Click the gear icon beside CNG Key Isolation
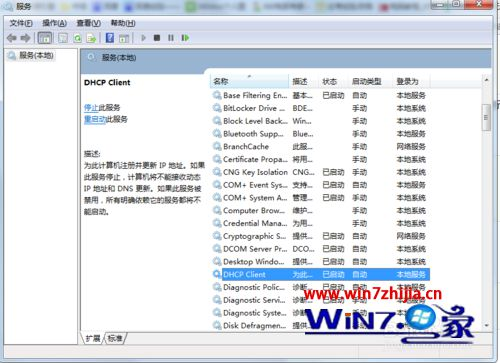Screen dimensions: 500x363 (217, 172)
